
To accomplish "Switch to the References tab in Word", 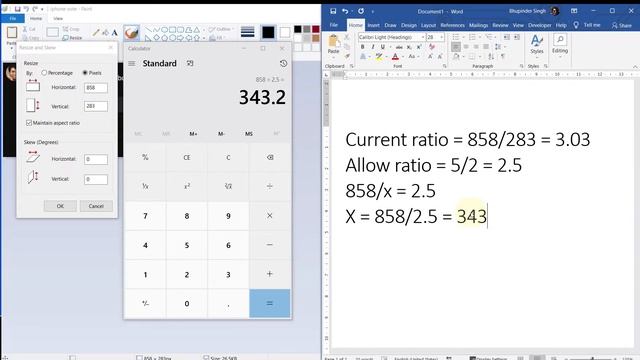I will click(x=452, y=25).
